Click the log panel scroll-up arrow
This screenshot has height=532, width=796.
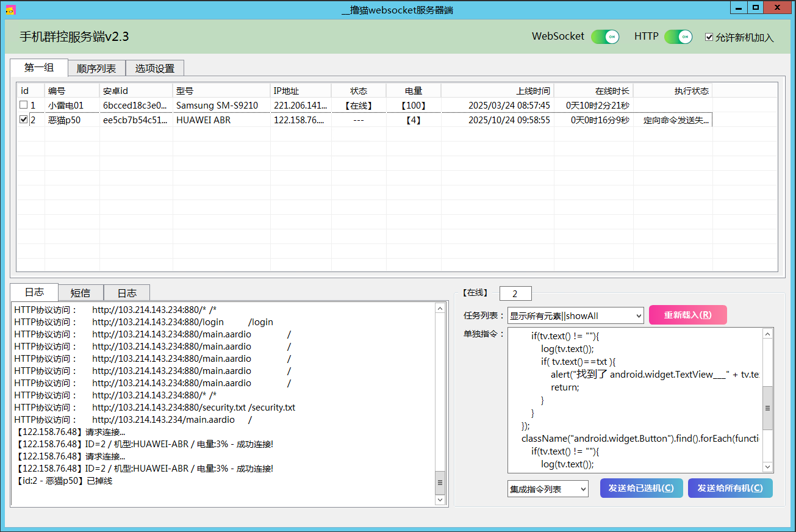pyautogui.click(x=440, y=309)
